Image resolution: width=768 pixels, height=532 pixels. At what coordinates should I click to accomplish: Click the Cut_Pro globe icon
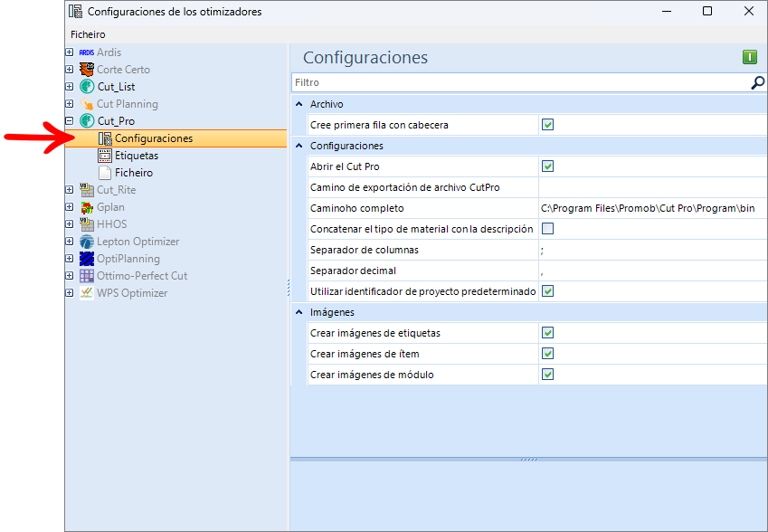87,121
